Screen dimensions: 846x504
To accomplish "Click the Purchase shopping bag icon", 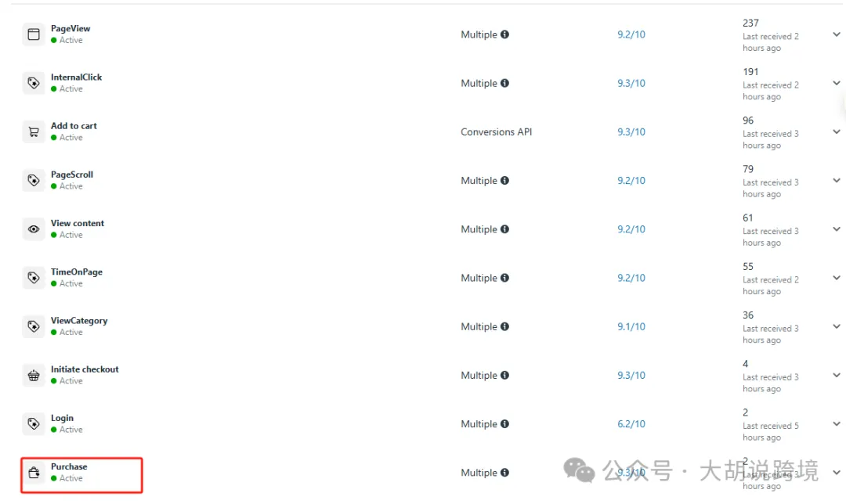I will [x=34, y=473].
